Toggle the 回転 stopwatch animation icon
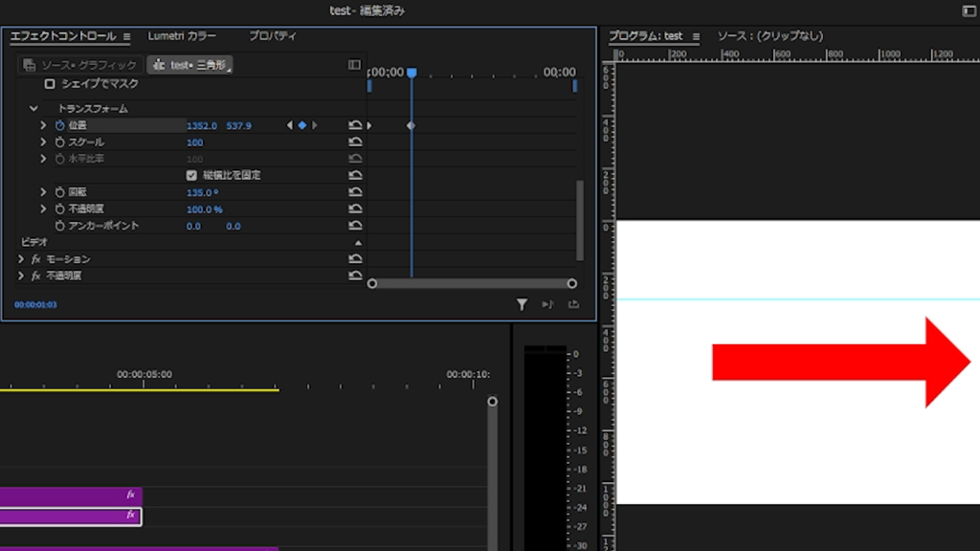Viewport: 980px width, 551px height. (x=60, y=192)
